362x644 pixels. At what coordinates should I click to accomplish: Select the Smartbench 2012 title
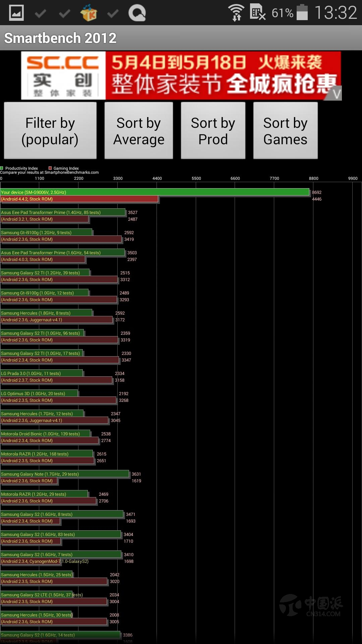click(x=60, y=38)
